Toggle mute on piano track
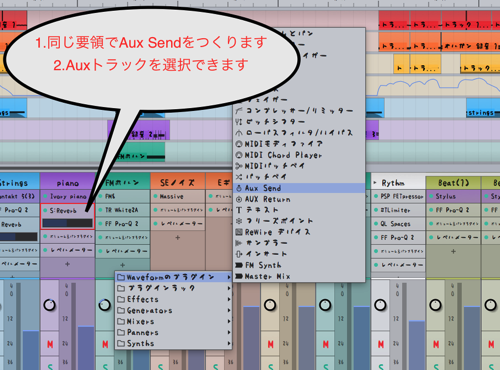The width and height of the screenshot is (500, 370). point(50,344)
